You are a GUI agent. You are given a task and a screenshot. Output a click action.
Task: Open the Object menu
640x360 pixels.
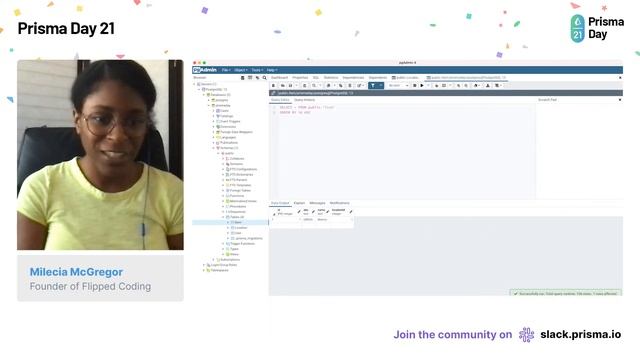[240, 70]
